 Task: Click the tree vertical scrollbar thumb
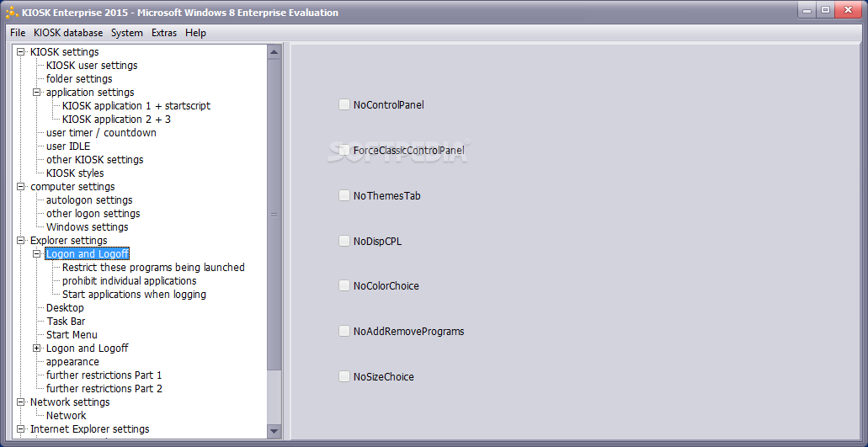pyautogui.click(x=274, y=215)
